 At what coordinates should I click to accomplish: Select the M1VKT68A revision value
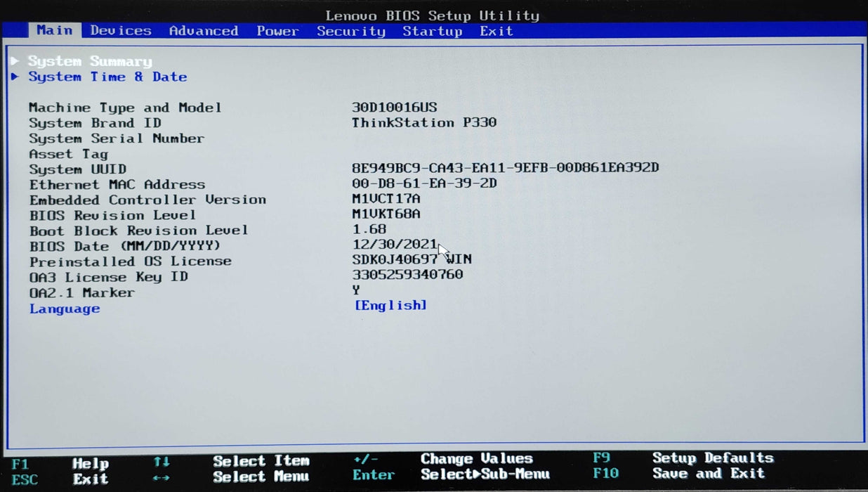[386, 214]
